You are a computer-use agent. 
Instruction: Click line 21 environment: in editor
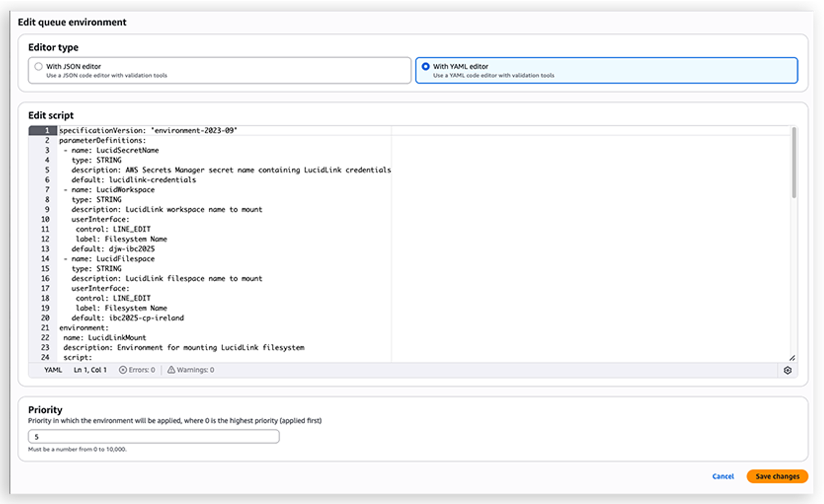84,328
